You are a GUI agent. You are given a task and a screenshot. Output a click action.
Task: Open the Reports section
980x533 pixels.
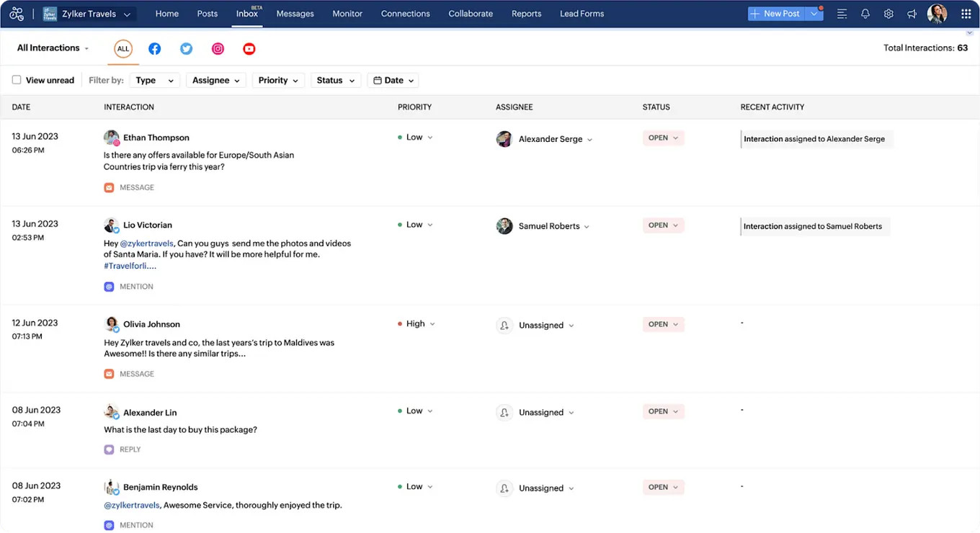(x=526, y=13)
